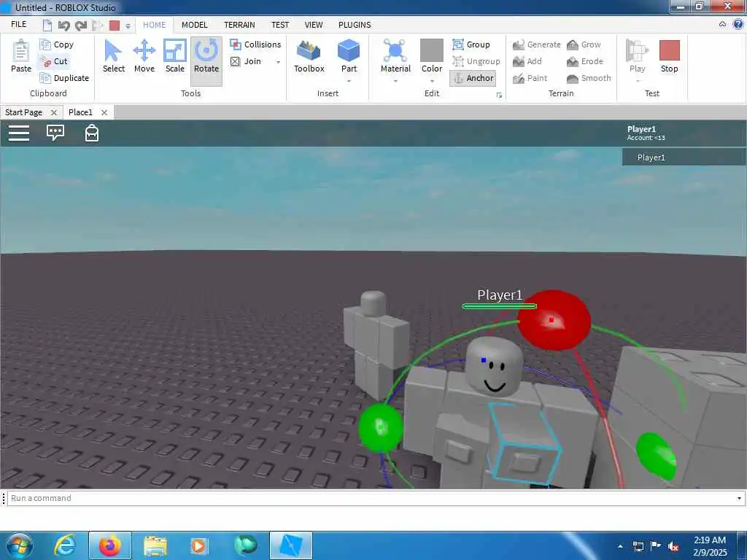Open the Toolbox

click(x=309, y=56)
